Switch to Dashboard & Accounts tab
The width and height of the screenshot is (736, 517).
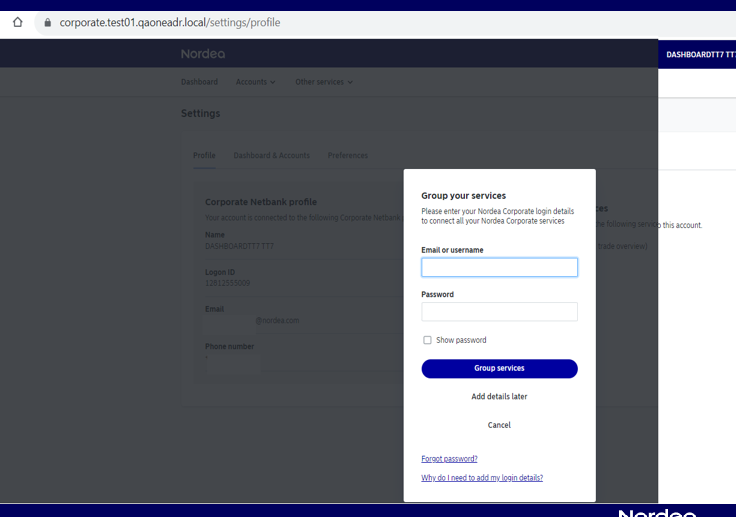click(x=272, y=155)
